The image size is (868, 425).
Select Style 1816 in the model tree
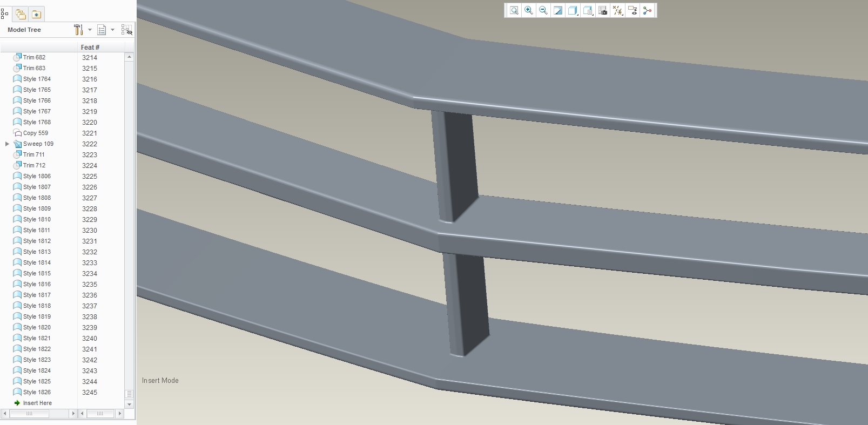click(x=37, y=284)
